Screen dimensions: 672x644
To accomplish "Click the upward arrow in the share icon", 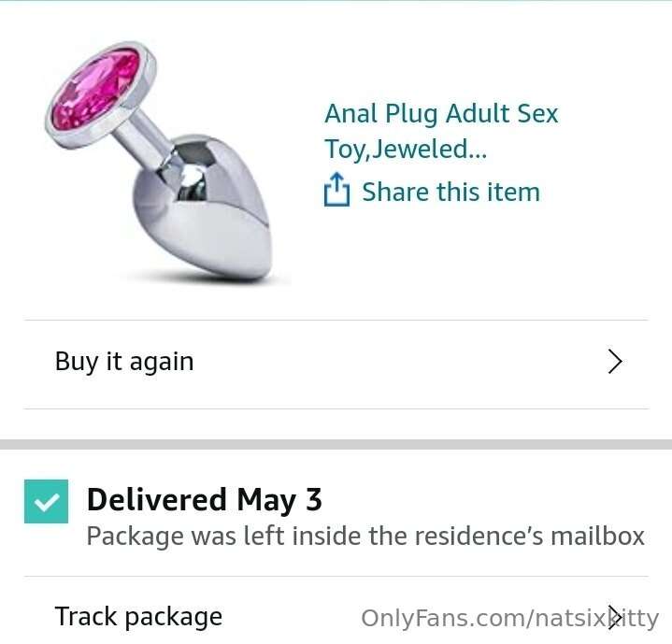I will coord(337,182).
